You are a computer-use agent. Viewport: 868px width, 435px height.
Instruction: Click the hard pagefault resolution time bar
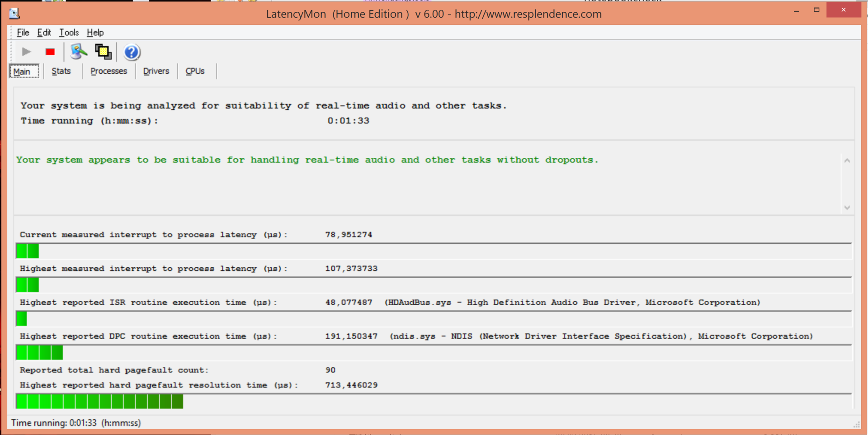(434, 402)
